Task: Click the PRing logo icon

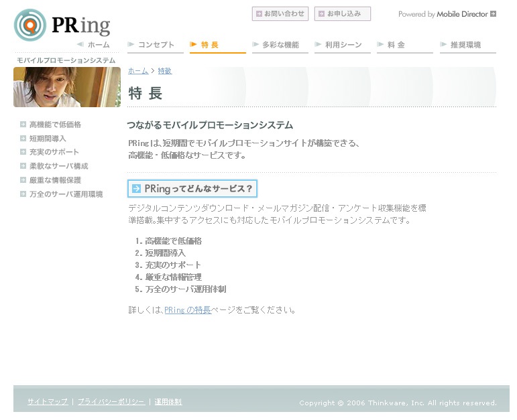Action: click(x=30, y=25)
